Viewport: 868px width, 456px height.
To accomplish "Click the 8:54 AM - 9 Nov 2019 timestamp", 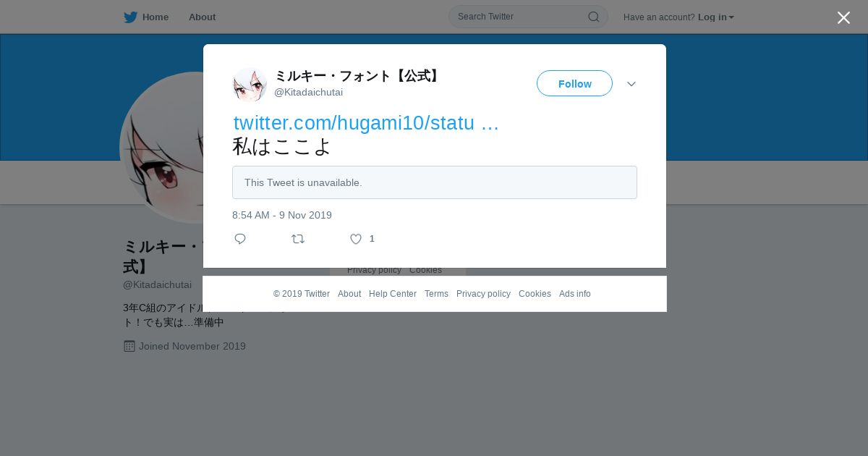I will click(x=282, y=215).
